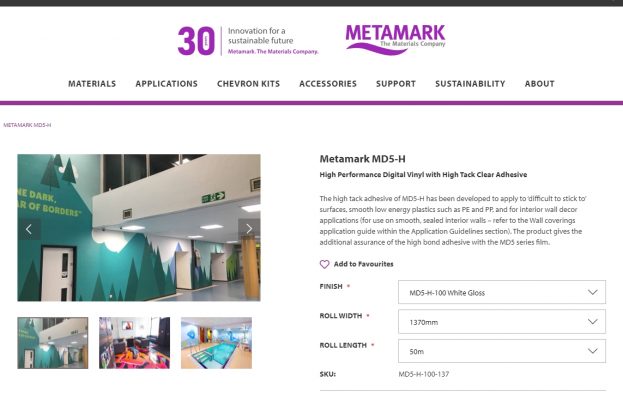Click the heart icon for favourites
623x400 pixels.
325,264
